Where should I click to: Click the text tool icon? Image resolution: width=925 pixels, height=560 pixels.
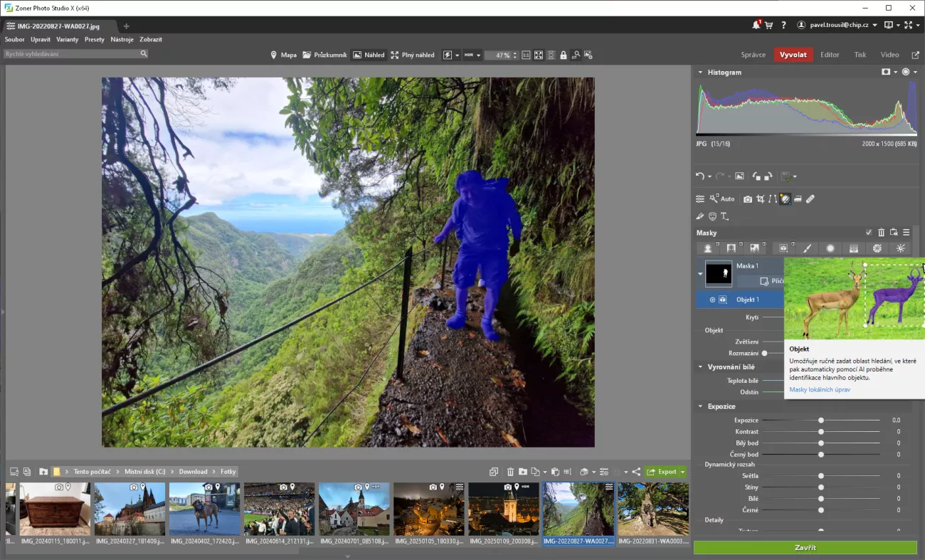point(724,216)
